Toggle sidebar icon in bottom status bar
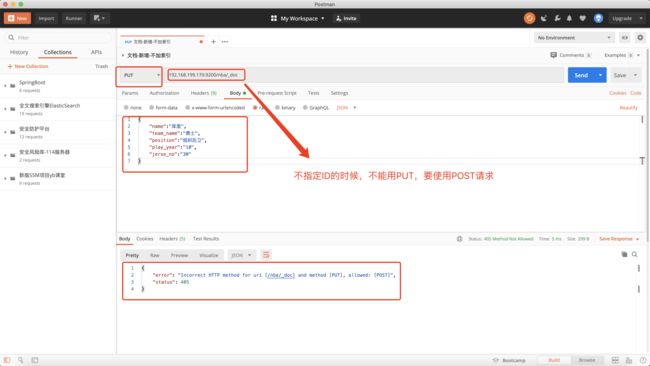Image resolution: width=650 pixels, height=366 pixels. [7, 360]
